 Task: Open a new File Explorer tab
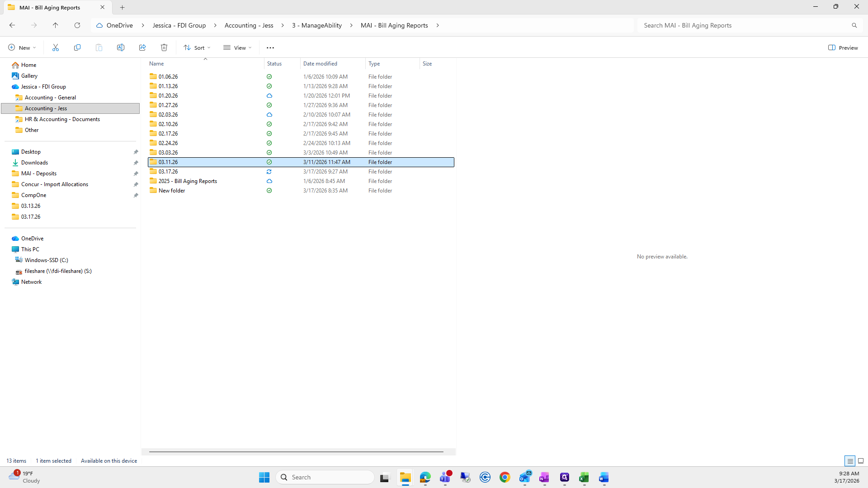[x=122, y=7]
